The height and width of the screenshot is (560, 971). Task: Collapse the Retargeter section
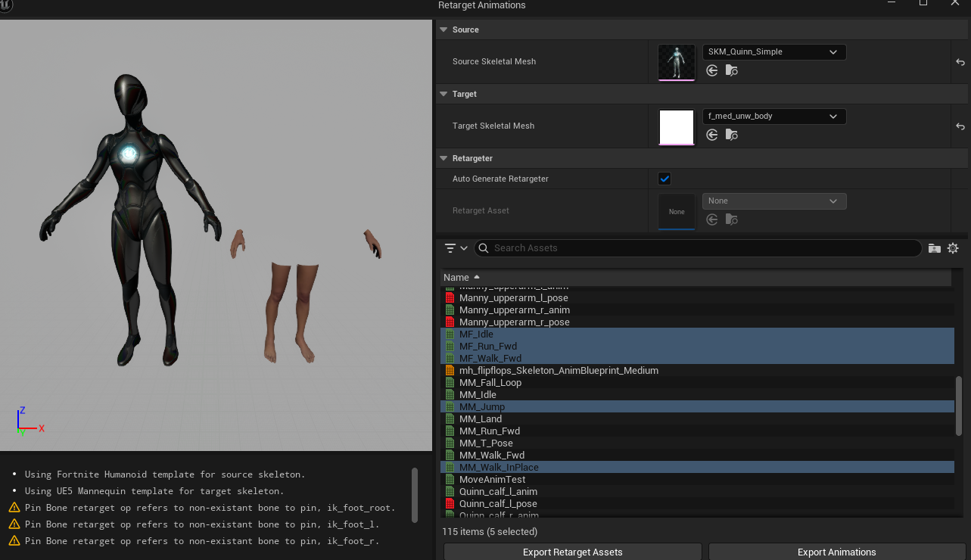444,158
